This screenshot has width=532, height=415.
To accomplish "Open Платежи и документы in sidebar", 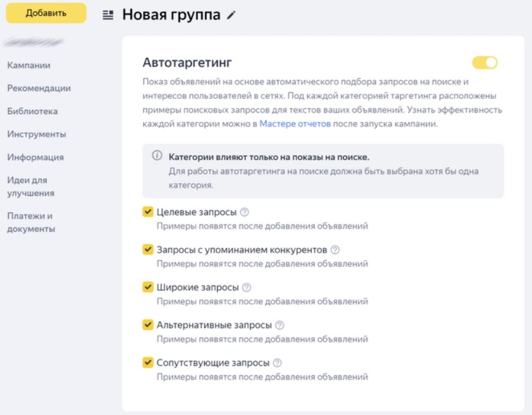I will 30,222.
